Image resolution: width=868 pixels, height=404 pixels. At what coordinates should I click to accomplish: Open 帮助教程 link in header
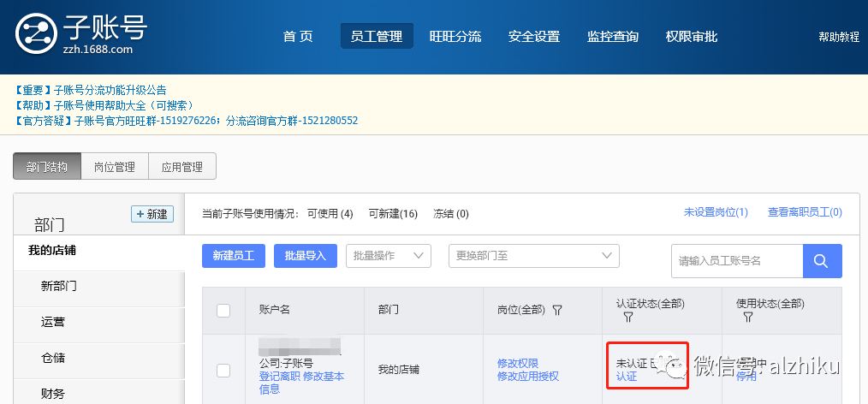pyautogui.click(x=839, y=37)
